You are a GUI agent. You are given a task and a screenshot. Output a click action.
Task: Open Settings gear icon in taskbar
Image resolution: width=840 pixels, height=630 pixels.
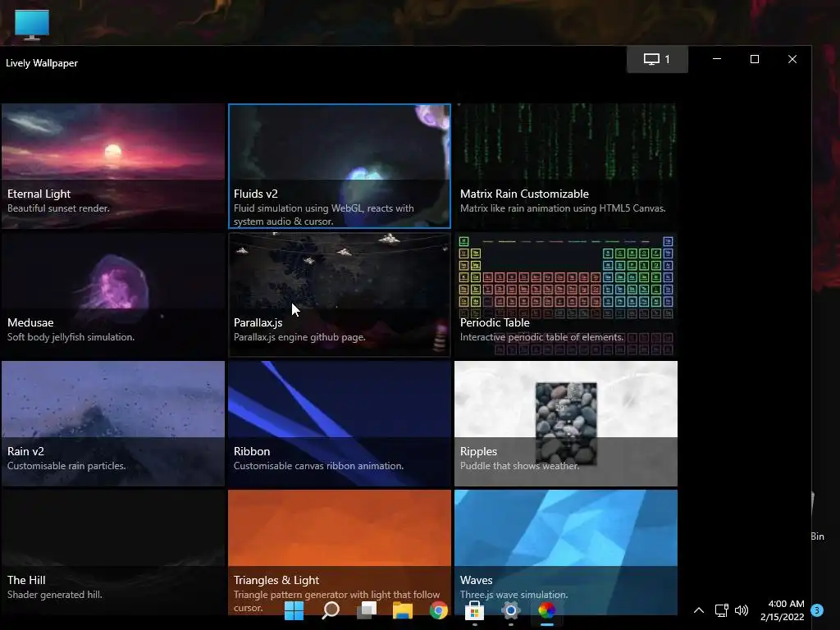tap(510, 610)
